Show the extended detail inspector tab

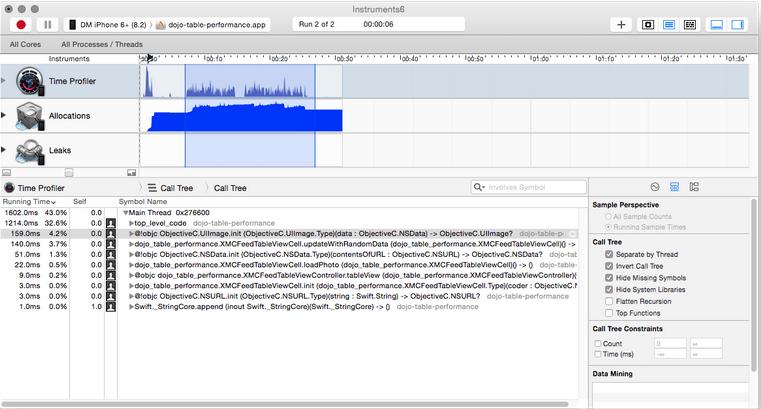[694, 187]
